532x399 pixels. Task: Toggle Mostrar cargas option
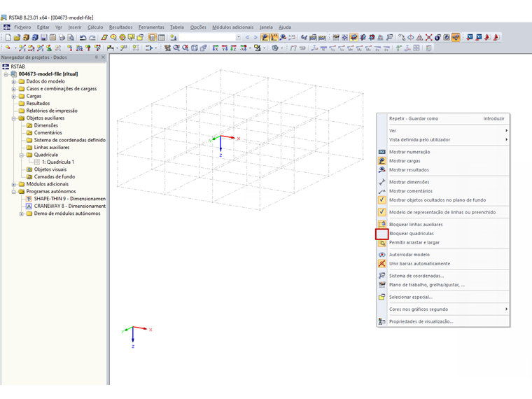pos(443,161)
